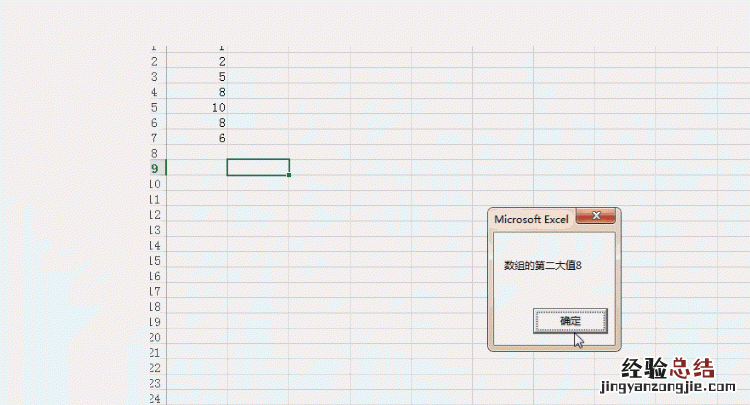Click the active cell outlined in green
Screen dimensions: 750x405
pyautogui.click(x=258, y=167)
